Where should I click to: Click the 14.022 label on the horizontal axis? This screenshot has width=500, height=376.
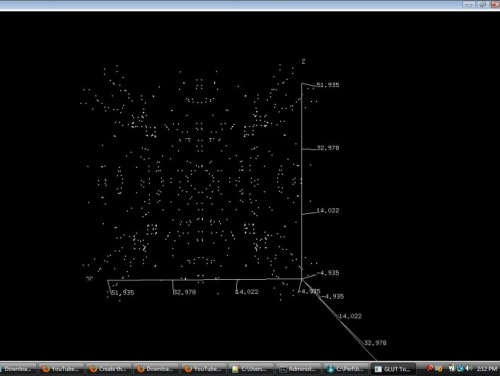[x=247, y=292]
